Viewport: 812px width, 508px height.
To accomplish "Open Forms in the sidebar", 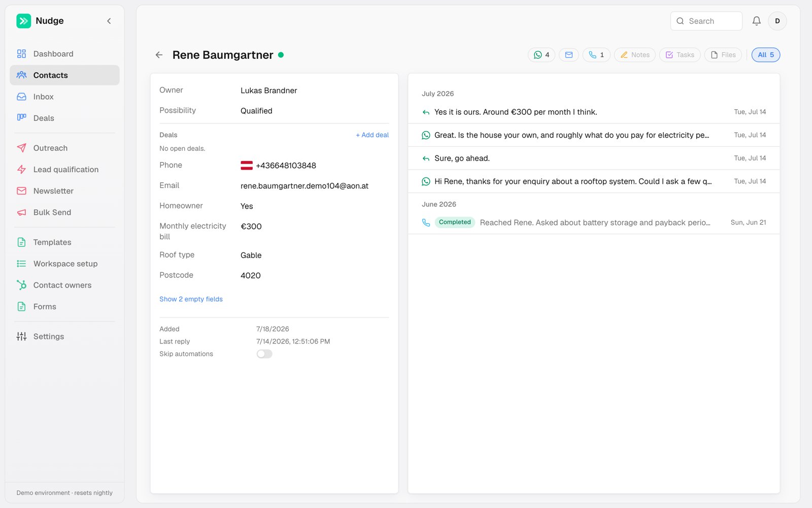I will click(64, 306).
